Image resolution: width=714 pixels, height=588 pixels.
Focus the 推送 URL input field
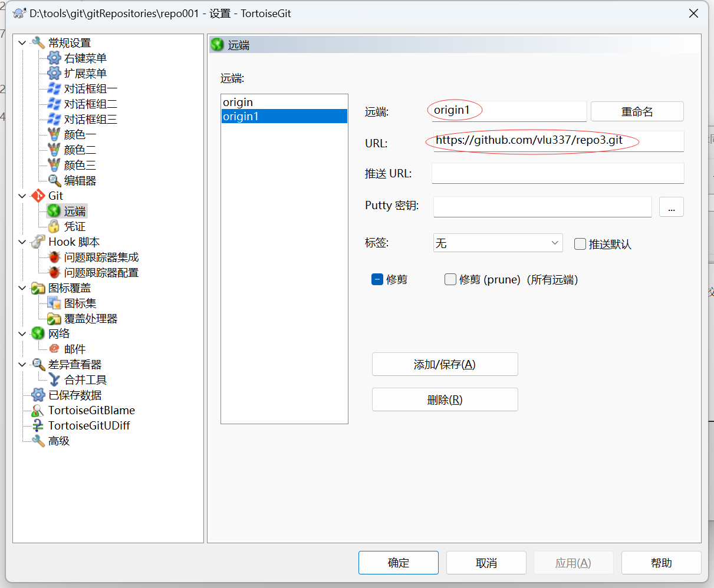pyautogui.click(x=558, y=173)
